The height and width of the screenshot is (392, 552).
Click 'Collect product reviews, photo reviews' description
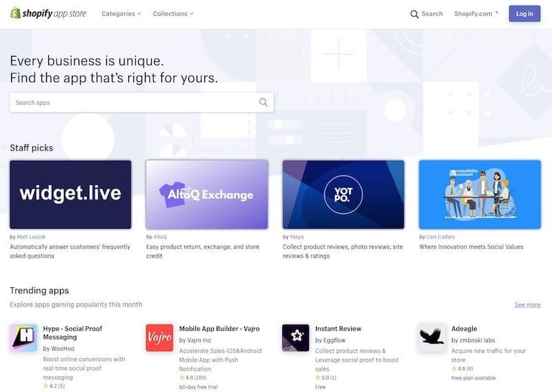click(342, 251)
